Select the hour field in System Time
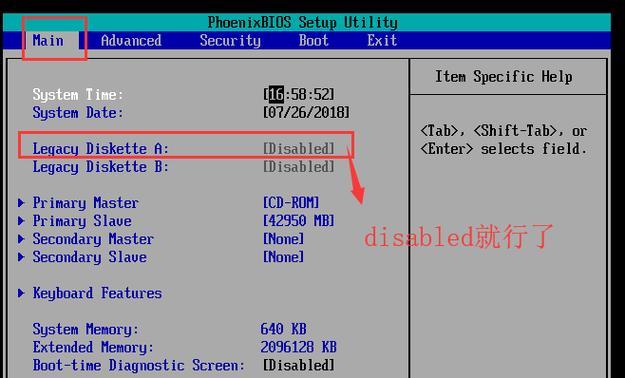Screen dimensions: 625x378 (276, 94)
